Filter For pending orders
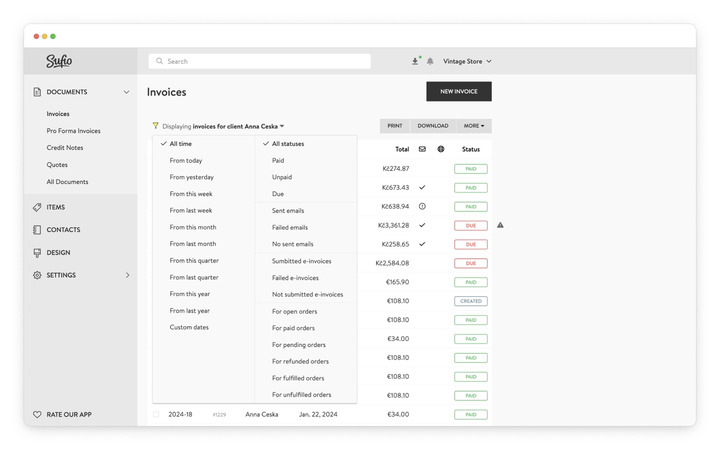Screen dimensions: 720x450 (299, 345)
